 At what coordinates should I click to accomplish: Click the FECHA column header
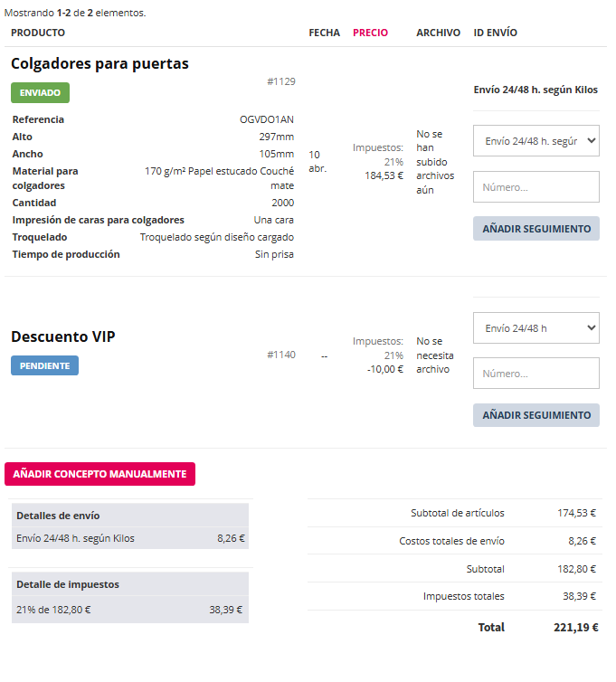coord(324,33)
